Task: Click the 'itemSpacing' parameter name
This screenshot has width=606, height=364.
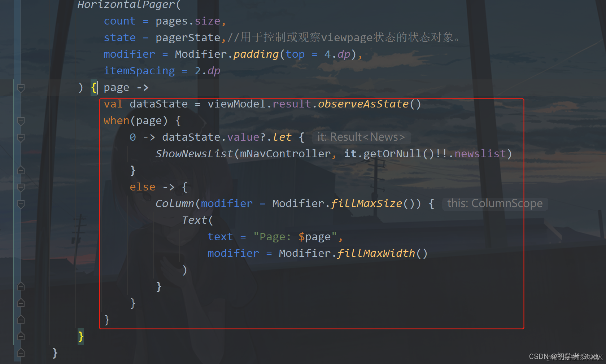Action: (139, 71)
